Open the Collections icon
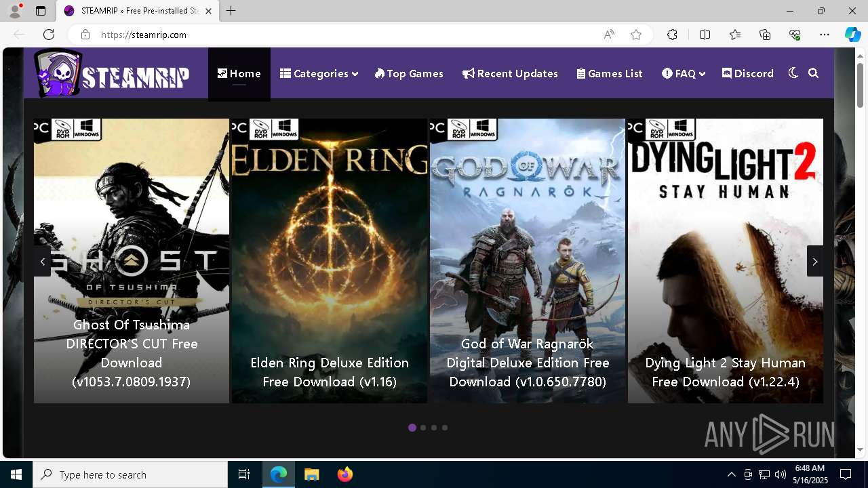This screenshot has height=488, width=868. (765, 35)
